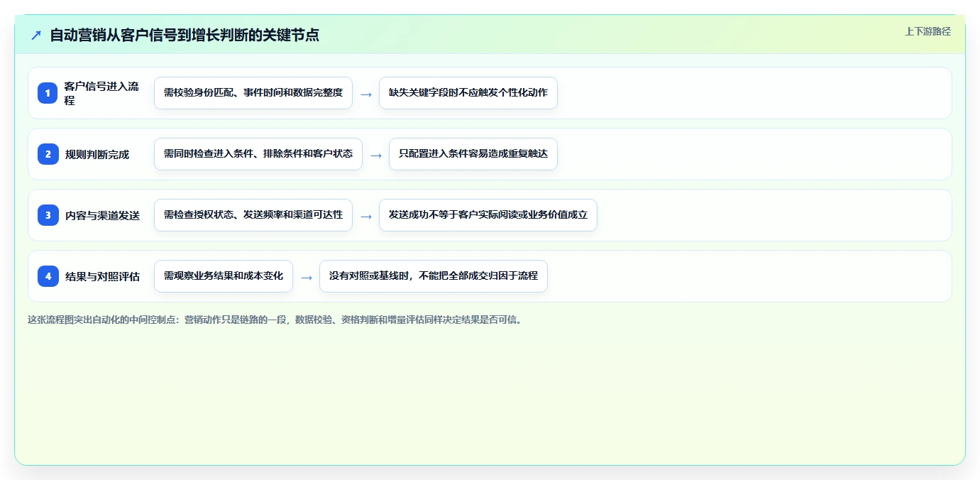Click the footnote text starting 这张流程图突出自动化
Screen dimensions: 980x480
coord(277,320)
